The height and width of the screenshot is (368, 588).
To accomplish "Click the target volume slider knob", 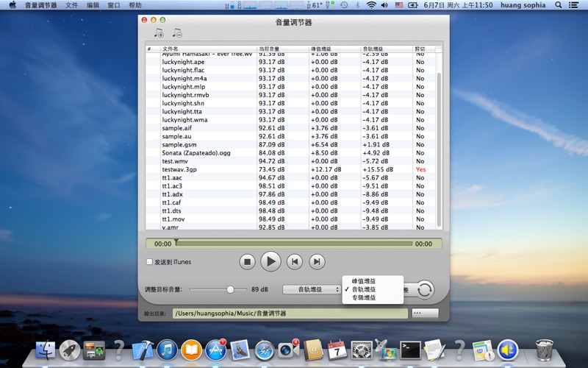I will [x=231, y=290].
